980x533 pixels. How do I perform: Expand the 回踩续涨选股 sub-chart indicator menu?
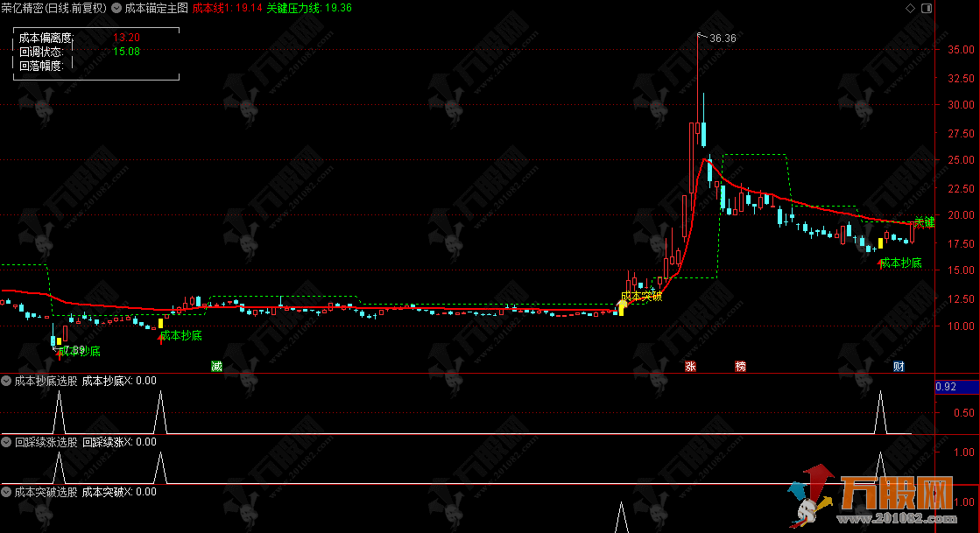click(x=7, y=442)
